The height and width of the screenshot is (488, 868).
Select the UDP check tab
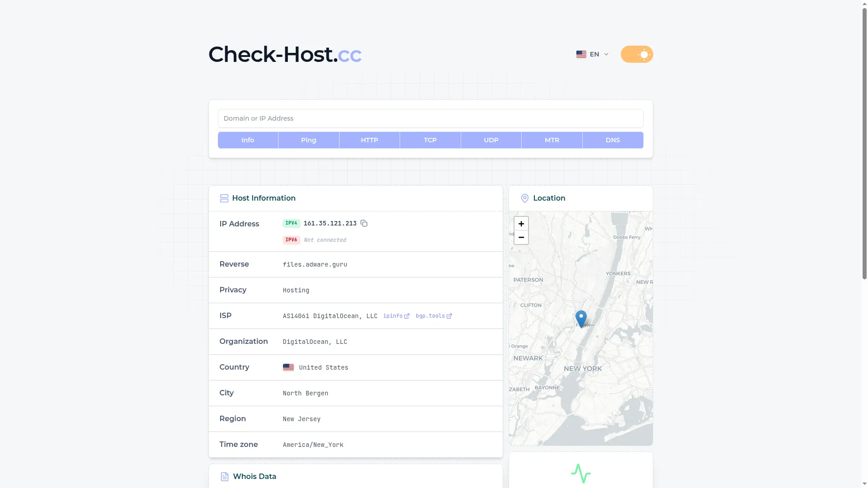click(491, 140)
